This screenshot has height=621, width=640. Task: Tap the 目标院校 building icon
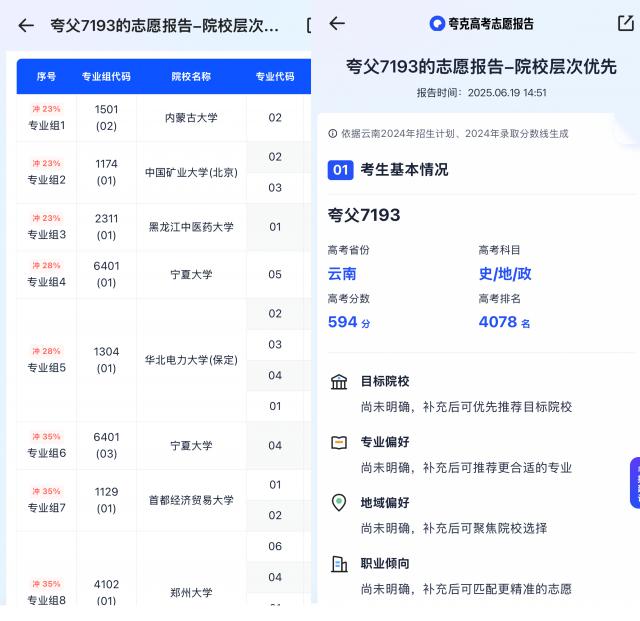(339, 382)
